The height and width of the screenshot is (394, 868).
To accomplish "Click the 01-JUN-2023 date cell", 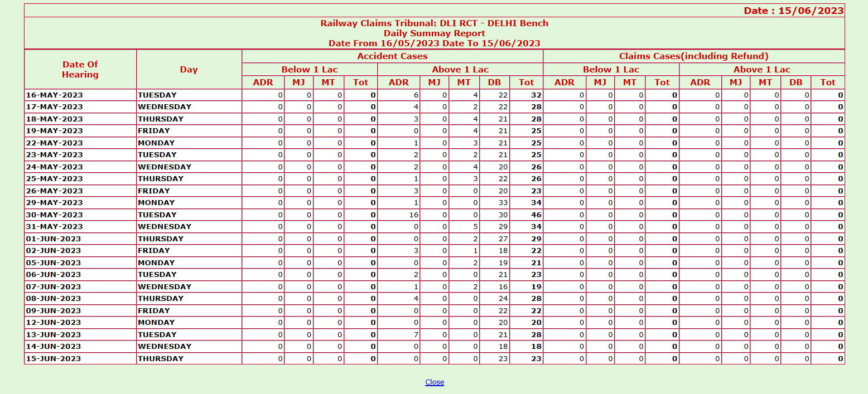I will (x=54, y=239).
